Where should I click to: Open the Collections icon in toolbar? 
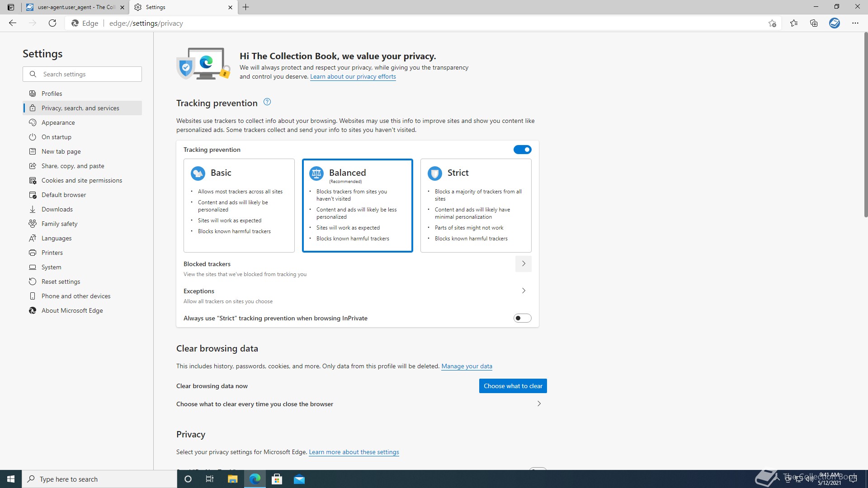tap(814, 23)
